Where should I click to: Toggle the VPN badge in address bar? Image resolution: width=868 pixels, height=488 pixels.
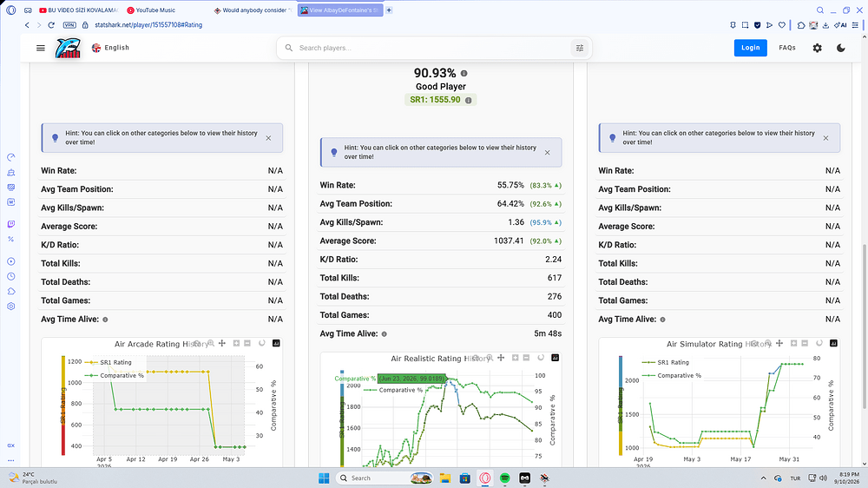pyautogui.click(x=69, y=25)
